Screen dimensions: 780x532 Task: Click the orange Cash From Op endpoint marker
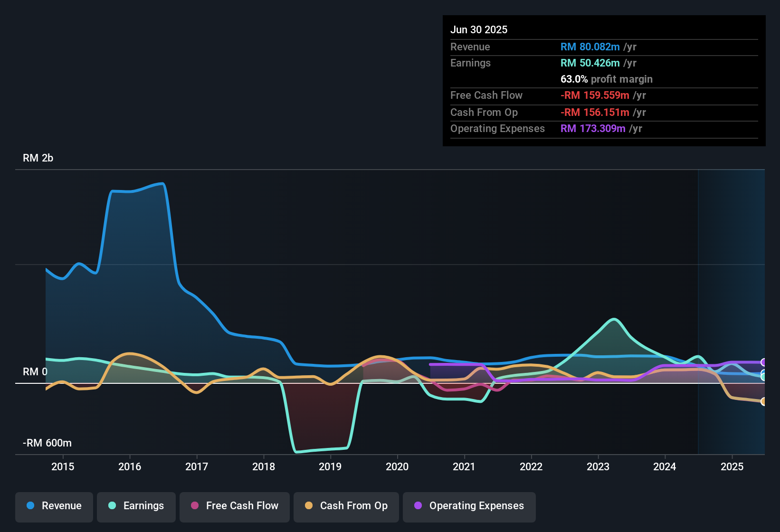click(764, 401)
